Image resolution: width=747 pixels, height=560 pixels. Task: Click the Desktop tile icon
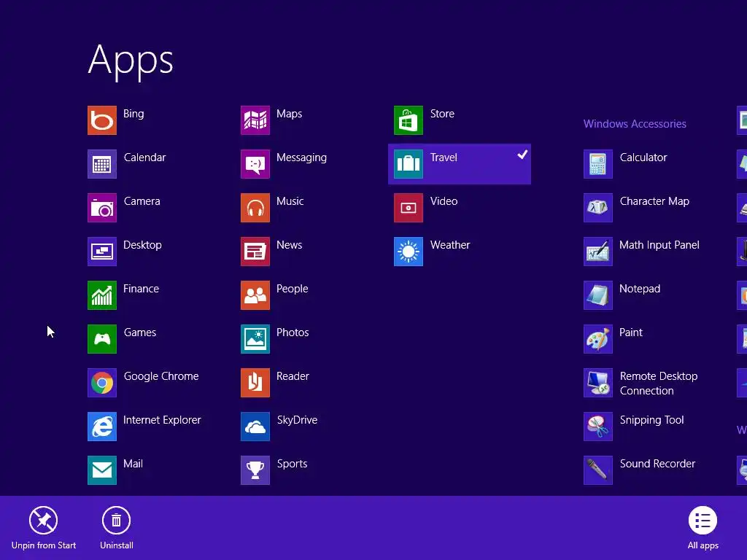[x=102, y=252]
